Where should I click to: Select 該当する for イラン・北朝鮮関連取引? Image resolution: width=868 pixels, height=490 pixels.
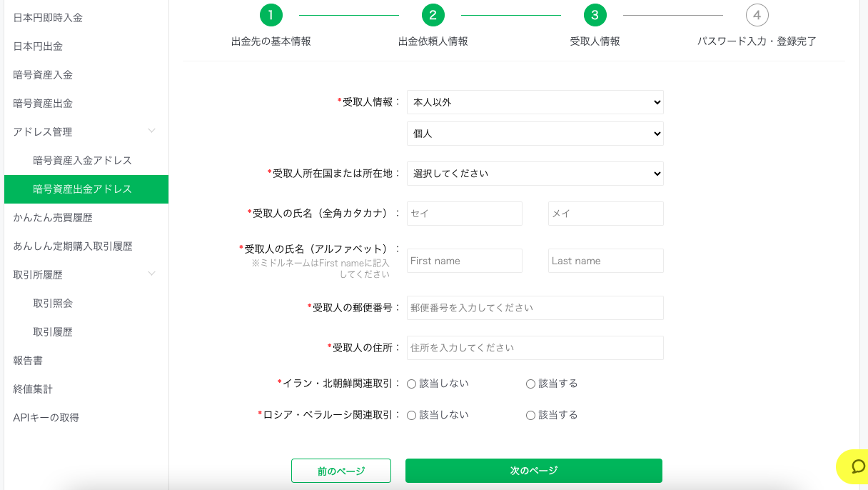click(x=530, y=384)
